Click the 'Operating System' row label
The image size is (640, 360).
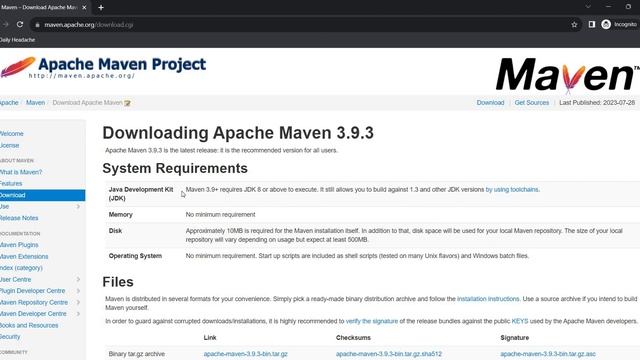(x=135, y=256)
